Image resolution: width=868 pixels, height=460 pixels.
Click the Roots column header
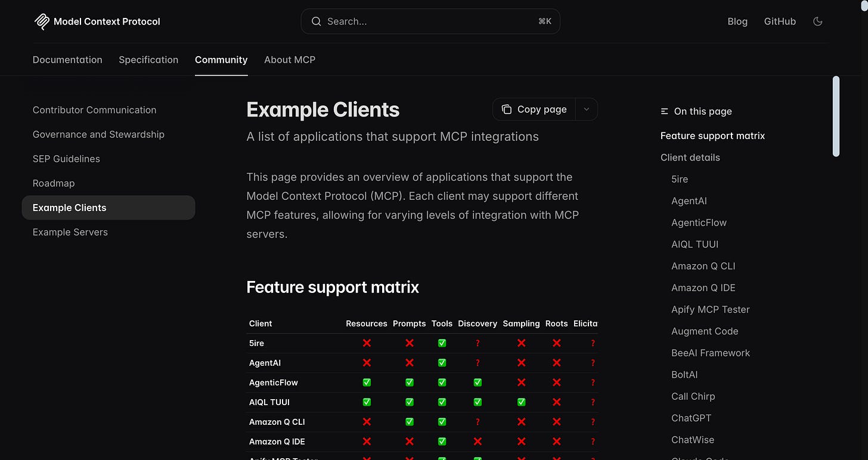[557, 323]
